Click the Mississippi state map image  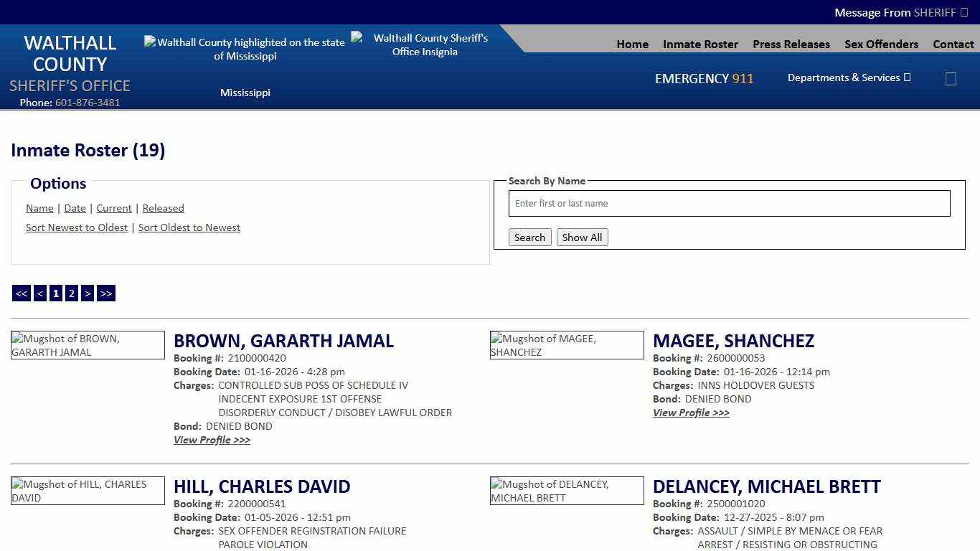[245, 49]
